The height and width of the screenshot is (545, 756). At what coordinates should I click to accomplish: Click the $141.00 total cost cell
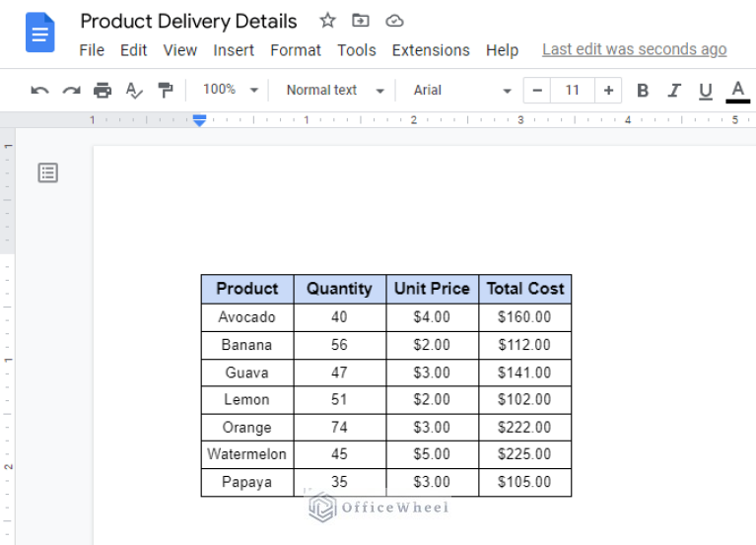point(525,373)
